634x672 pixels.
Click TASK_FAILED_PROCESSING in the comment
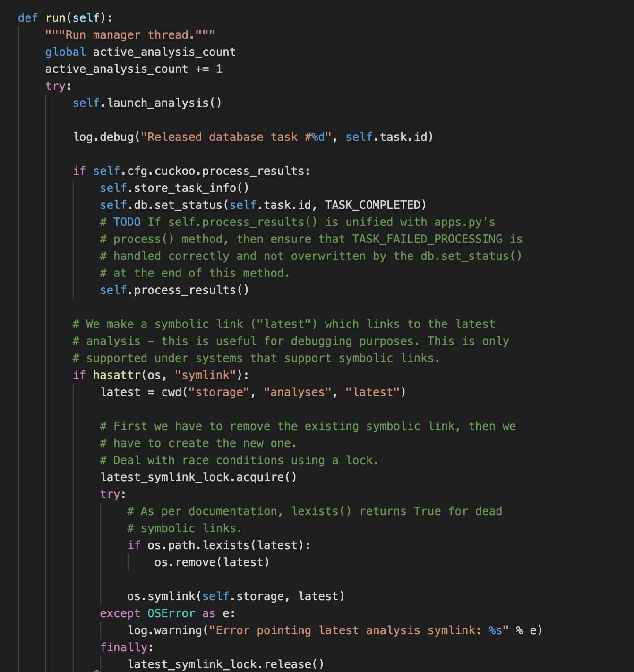coord(428,239)
